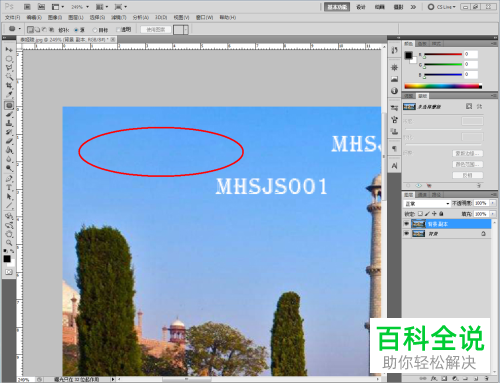This screenshot has width=500, height=383.
Task: Select the Clone Stamp tool
Action: pyautogui.click(x=9, y=124)
